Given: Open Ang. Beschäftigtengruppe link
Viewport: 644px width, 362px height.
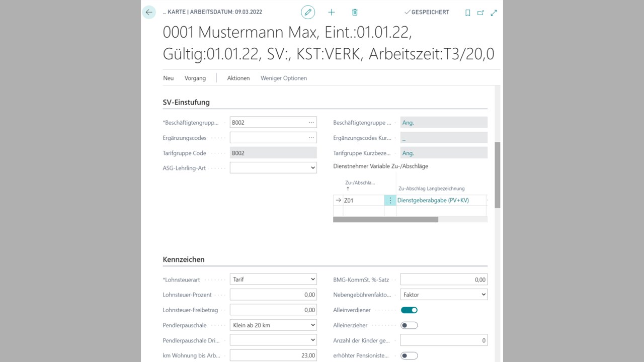Looking at the screenshot, I should coord(408,123).
